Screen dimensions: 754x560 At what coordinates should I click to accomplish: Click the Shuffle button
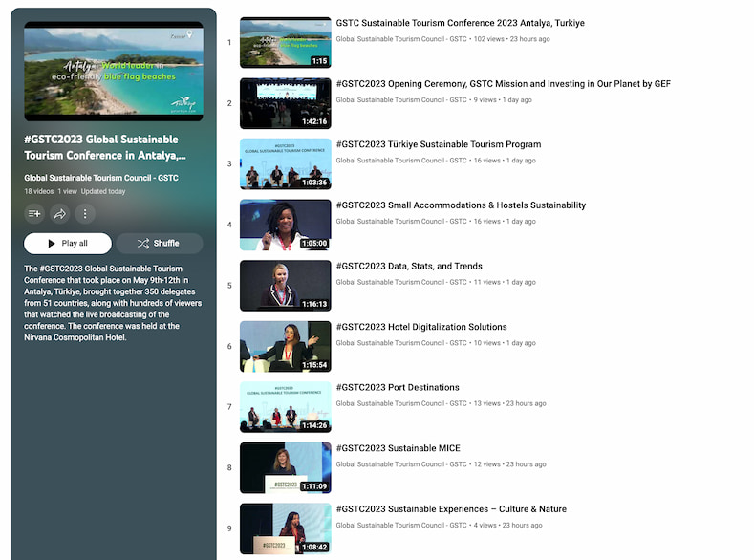pyautogui.click(x=160, y=244)
